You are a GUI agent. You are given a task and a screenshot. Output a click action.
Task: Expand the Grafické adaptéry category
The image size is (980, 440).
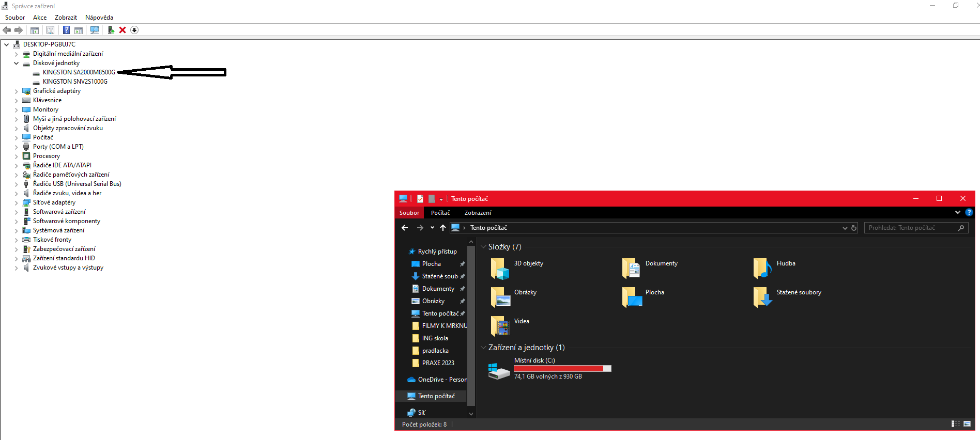pyautogui.click(x=16, y=91)
